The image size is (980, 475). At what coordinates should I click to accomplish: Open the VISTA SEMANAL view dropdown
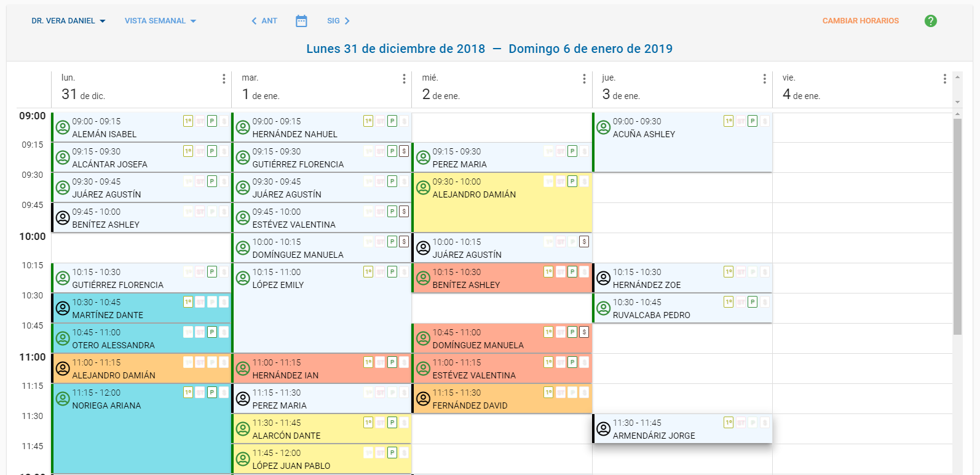point(160,21)
